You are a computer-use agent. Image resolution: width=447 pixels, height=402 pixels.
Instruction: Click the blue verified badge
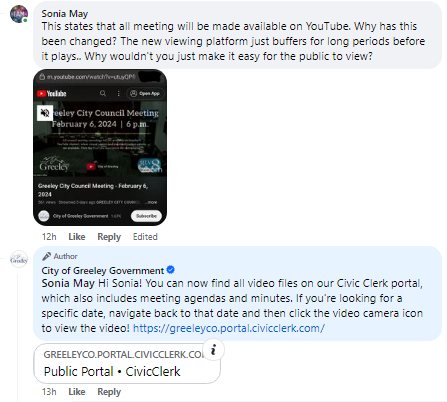pyautogui.click(x=170, y=270)
